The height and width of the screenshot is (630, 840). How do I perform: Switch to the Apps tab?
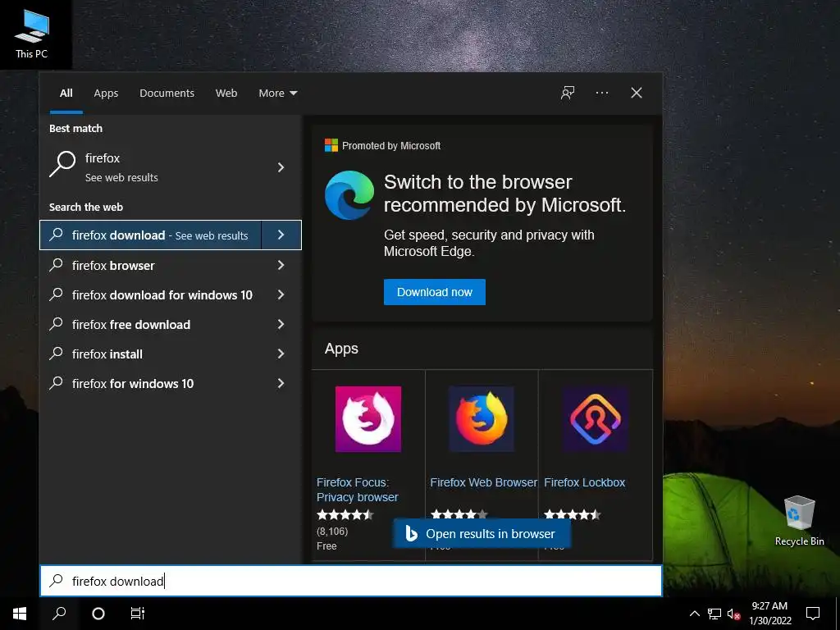click(106, 94)
